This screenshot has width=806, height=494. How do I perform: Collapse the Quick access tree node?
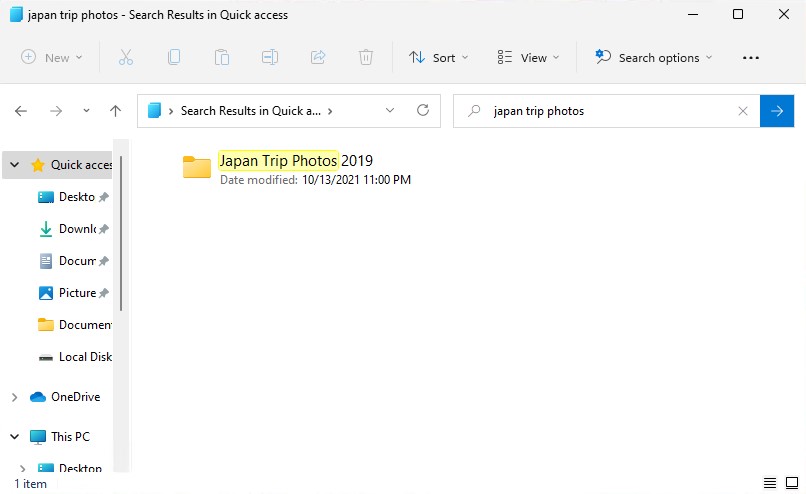[x=14, y=164]
